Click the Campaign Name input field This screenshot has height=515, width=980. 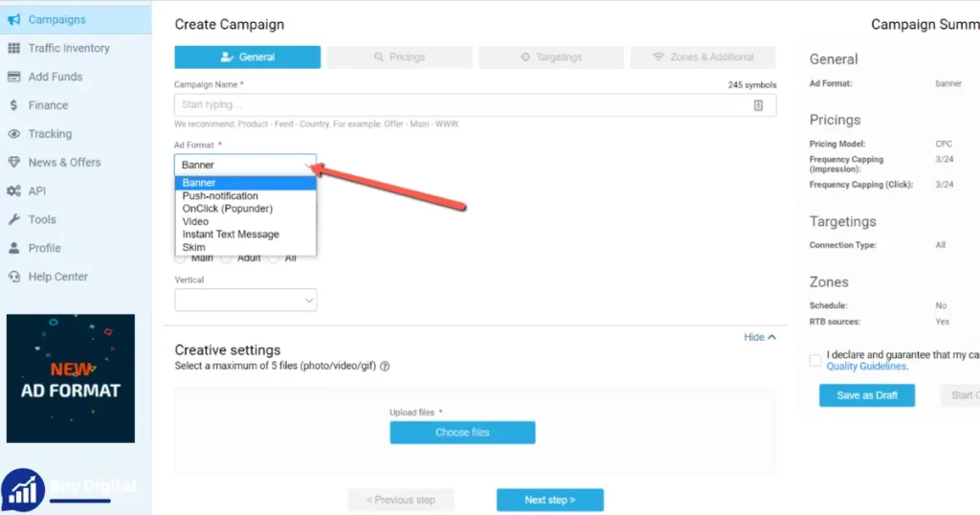coord(475,105)
